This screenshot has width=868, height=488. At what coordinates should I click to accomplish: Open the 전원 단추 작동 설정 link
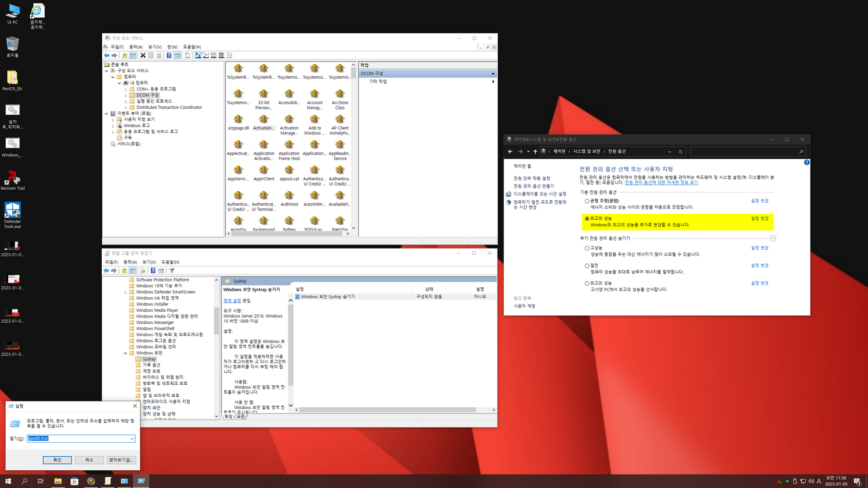point(532,178)
